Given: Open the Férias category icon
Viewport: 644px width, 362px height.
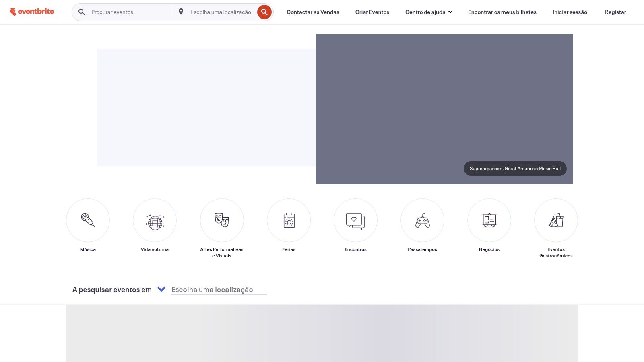Looking at the screenshot, I should pos(289,220).
